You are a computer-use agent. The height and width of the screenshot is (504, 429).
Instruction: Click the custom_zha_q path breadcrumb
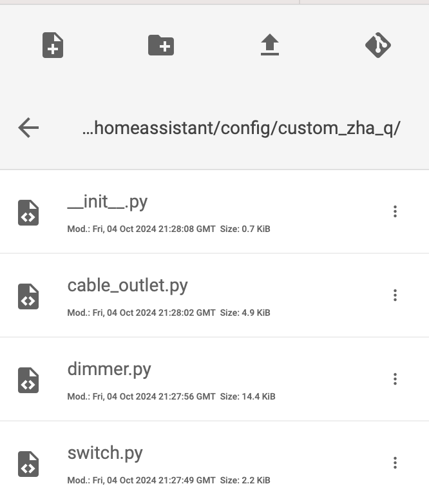[x=242, y=128]
